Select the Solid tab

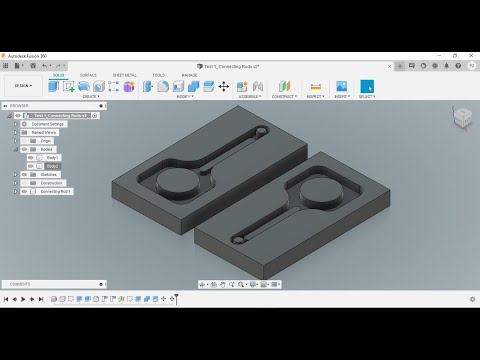58,75
